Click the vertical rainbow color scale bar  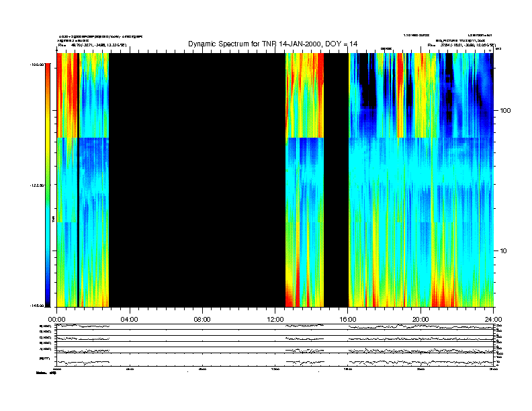[48, 185]
